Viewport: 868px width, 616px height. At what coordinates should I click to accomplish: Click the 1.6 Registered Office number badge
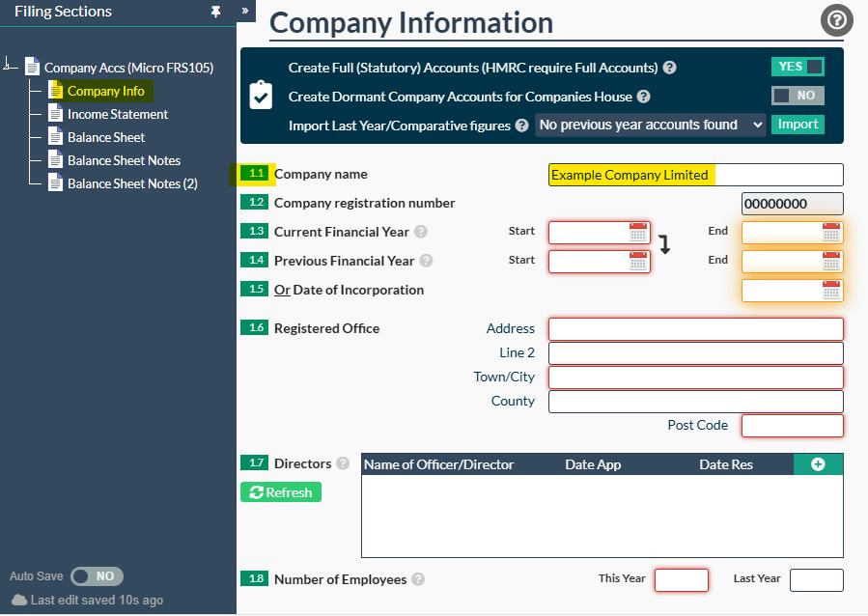pos(255,327)
